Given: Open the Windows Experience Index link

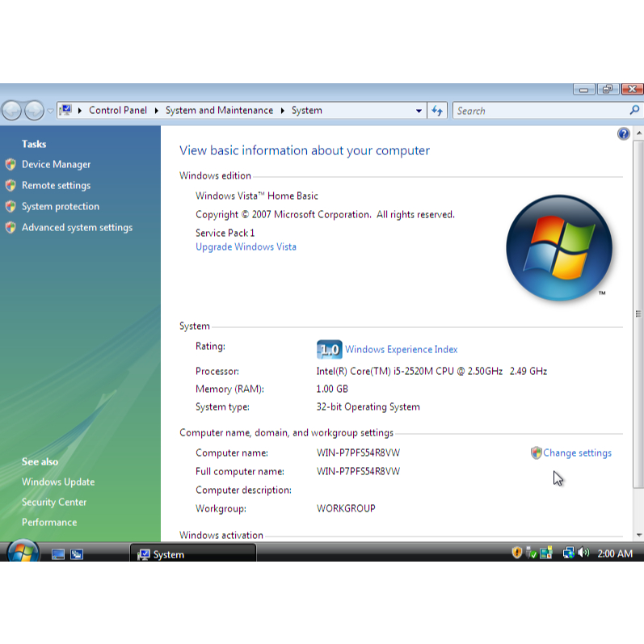Looking at the screenshot, I should pyautogui.click(x=402, y=349).
